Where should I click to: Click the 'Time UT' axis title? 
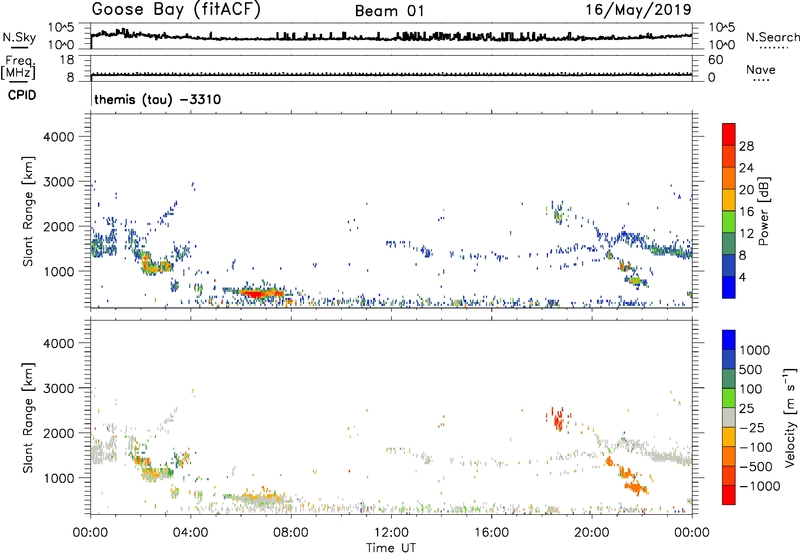tap(391, 548)
